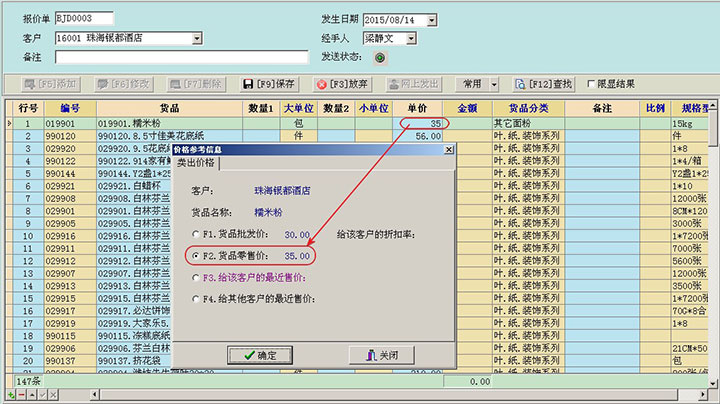Expand the 发生日期 date picker dropdown
This screenshot has height=404, width=720.
tap(433, 20)
